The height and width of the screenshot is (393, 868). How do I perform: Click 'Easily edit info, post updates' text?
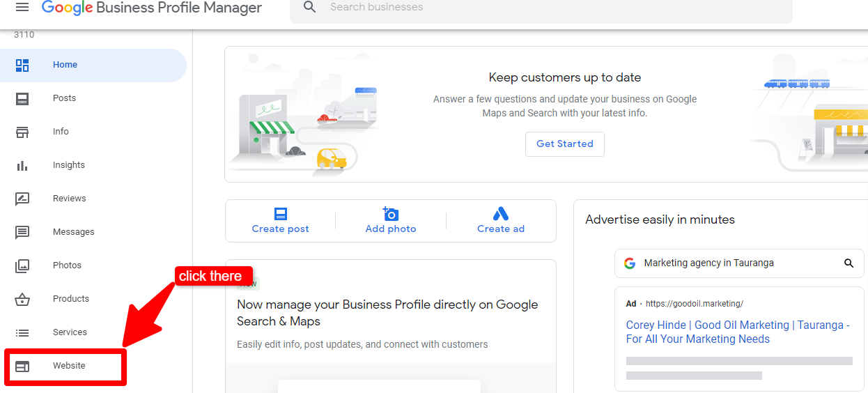click(362, 344)
